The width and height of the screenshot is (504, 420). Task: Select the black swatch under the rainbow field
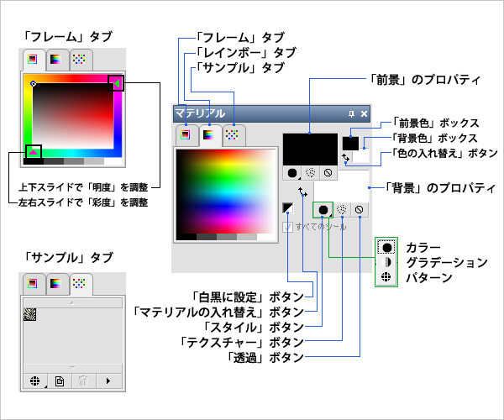click(x=186, y=237)
